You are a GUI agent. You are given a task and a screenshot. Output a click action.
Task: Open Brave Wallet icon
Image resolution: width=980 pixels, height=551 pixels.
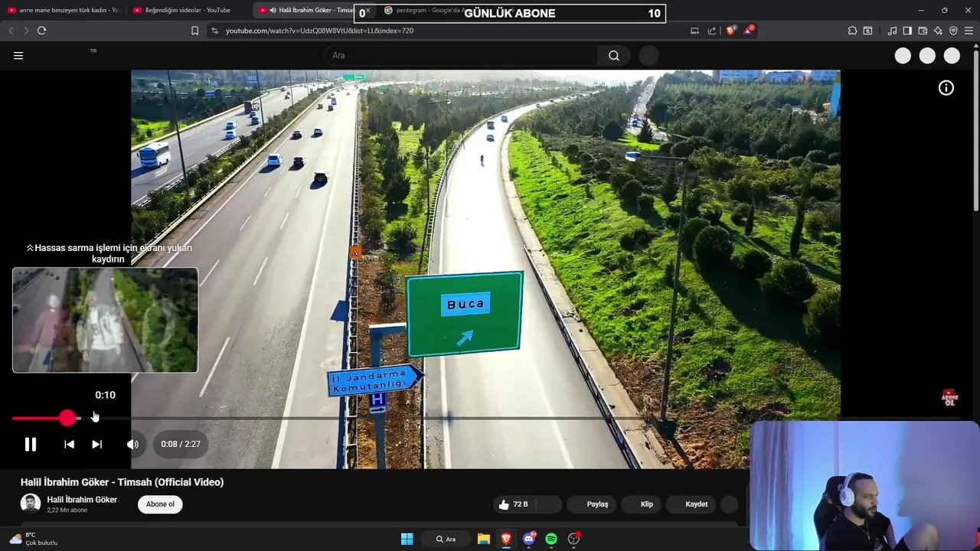(x=923, y=31)
